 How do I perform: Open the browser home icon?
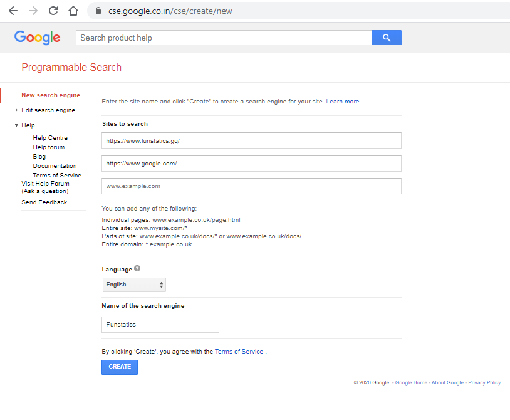click(73, 11)
